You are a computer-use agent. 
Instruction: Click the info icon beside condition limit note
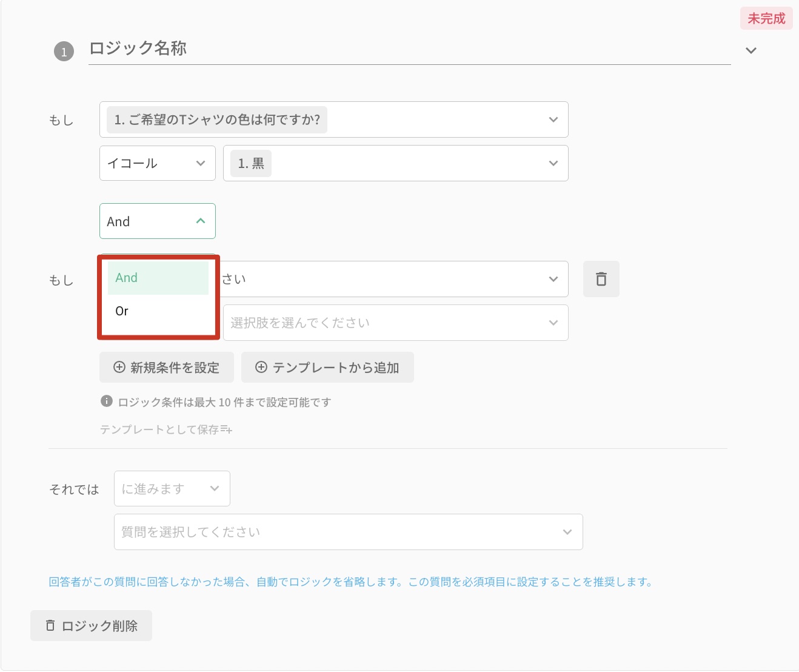click(x=106, y=402)
